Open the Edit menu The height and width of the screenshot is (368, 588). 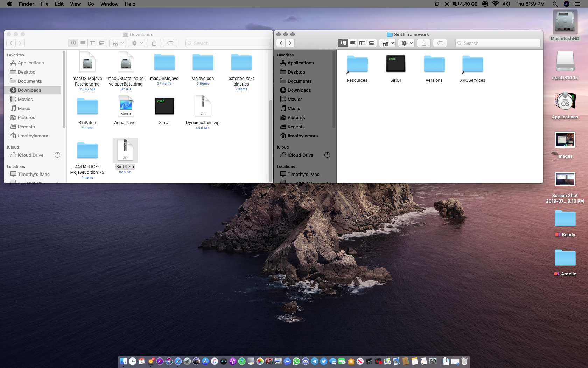pyautogui.click(x=59, y=4)
